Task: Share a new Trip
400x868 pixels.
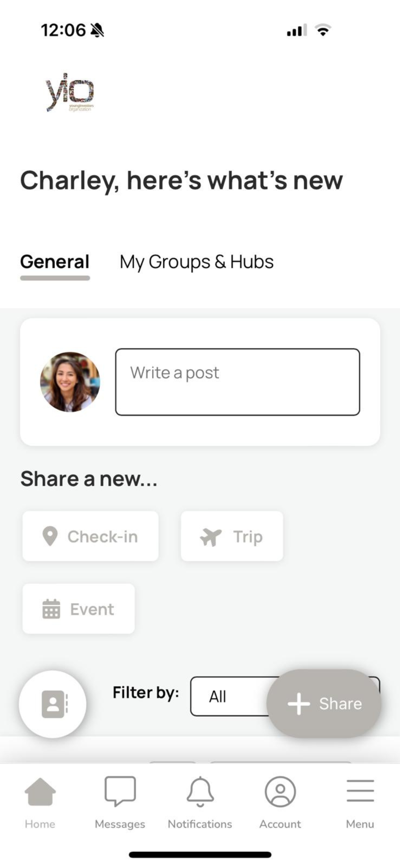Action: [232, 536]
